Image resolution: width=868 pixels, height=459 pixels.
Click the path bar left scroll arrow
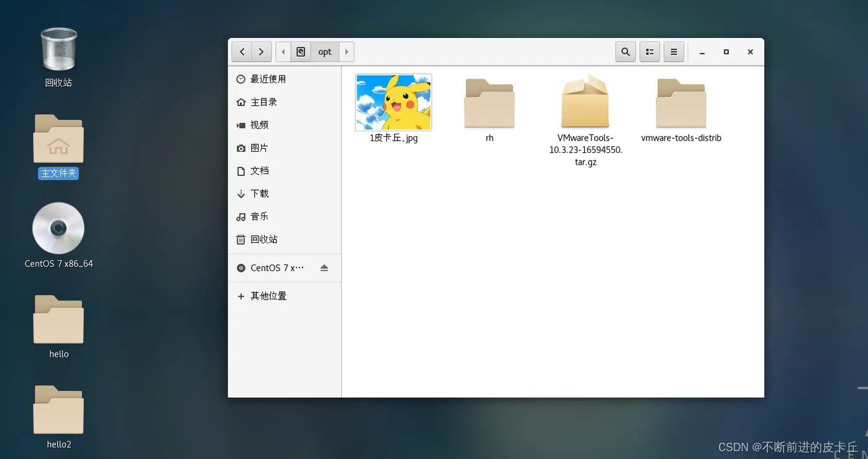(283, 52)
